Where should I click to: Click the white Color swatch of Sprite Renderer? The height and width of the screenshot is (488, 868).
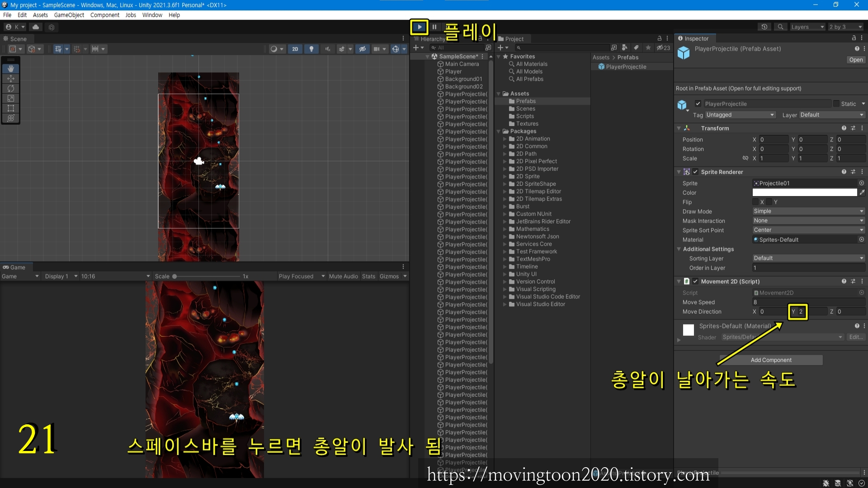804,193
